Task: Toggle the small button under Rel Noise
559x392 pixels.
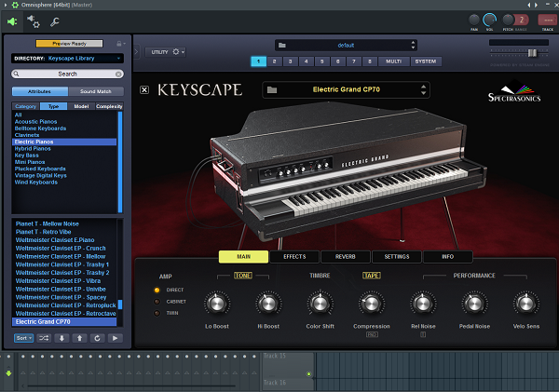Action: 423,334
